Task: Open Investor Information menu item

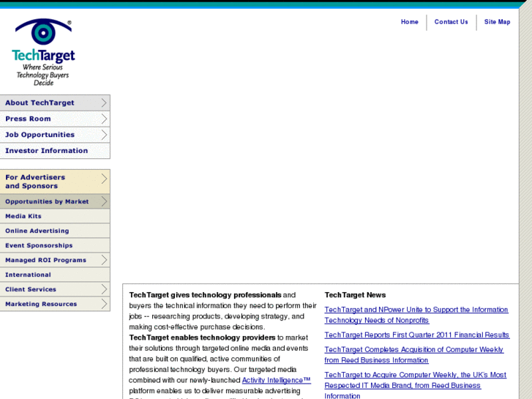Action: 55,151
